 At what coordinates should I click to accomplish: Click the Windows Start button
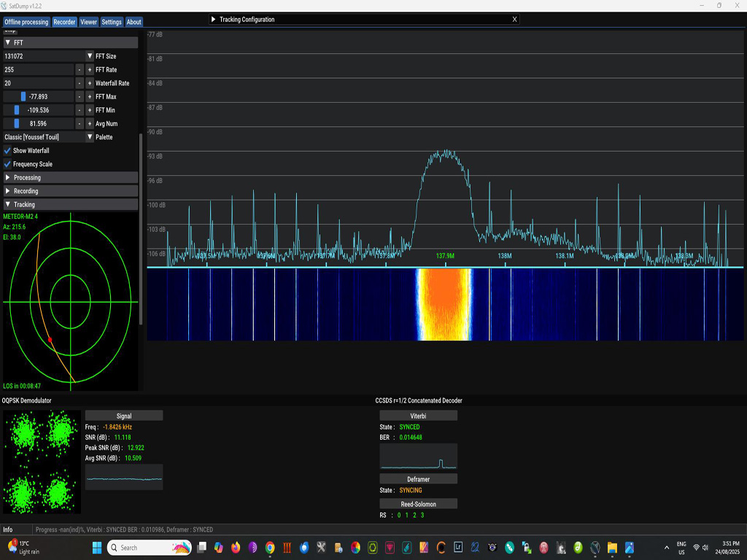96,547
